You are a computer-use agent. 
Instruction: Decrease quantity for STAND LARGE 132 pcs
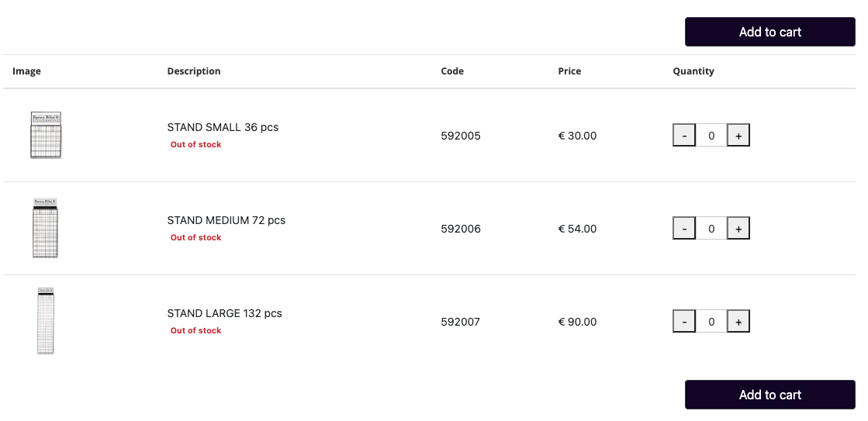click(684, 321)
